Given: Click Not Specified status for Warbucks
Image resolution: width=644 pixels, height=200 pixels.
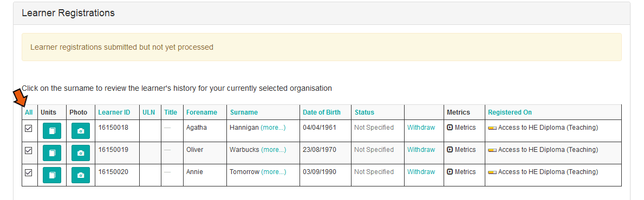Looking at the screenshot, I should [x=374, y=150].
